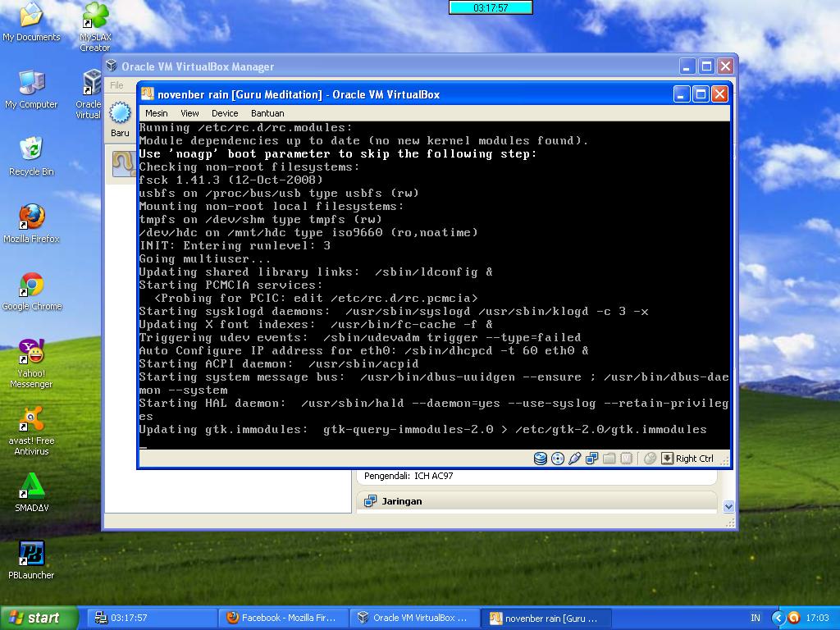Click the shared folders status icon
The width and height of the screenshot is (840, 630).
coord(610,459)
